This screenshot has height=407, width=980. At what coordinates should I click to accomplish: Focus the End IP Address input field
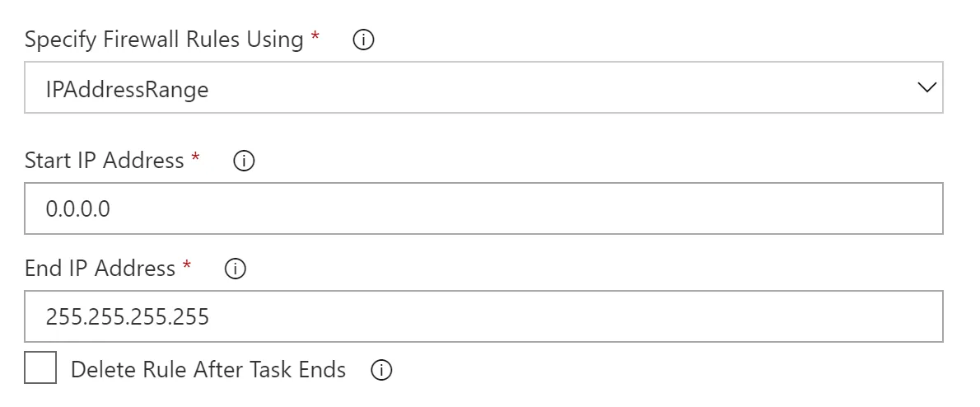point(483,316)
